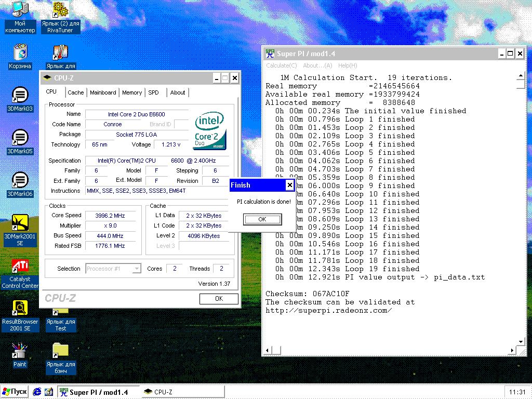The image size is (532, 399).
Task: Switch to the Memory tab in CPU-Z
Action: (x=132, y=92)
